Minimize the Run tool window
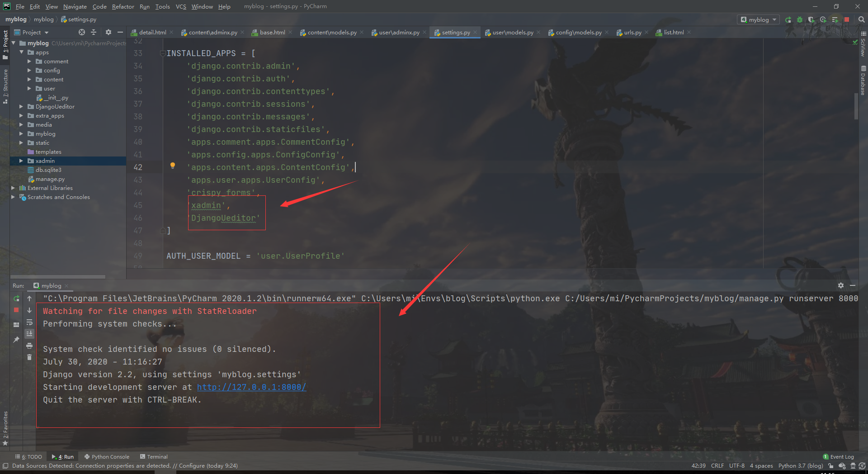Screen dimensions: 868x474 pos(853,285)
